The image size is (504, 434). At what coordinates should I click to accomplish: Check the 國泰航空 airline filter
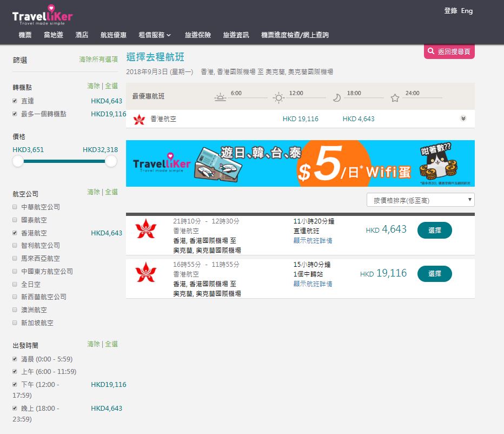[x=15, y=220]
